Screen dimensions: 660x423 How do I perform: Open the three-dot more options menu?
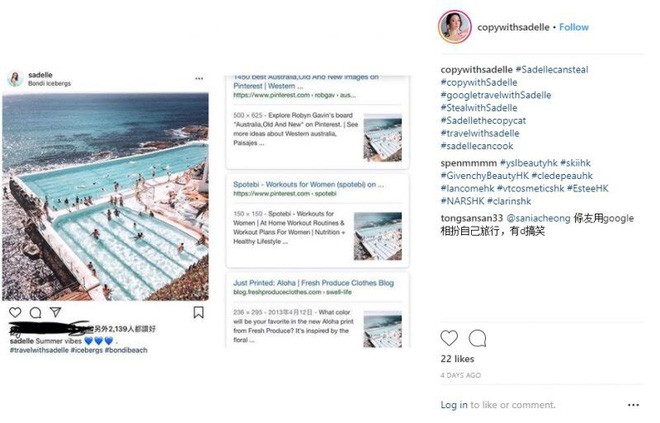pos(633,405)
